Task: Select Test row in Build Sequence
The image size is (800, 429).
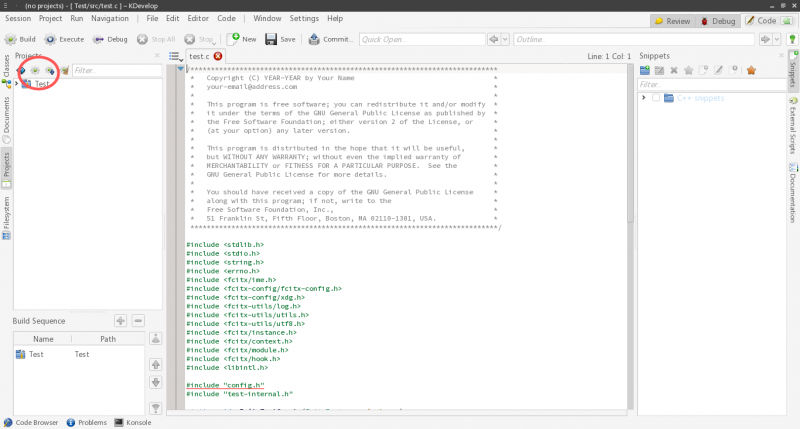Action: pyautogui.click(x=79, y=354)
